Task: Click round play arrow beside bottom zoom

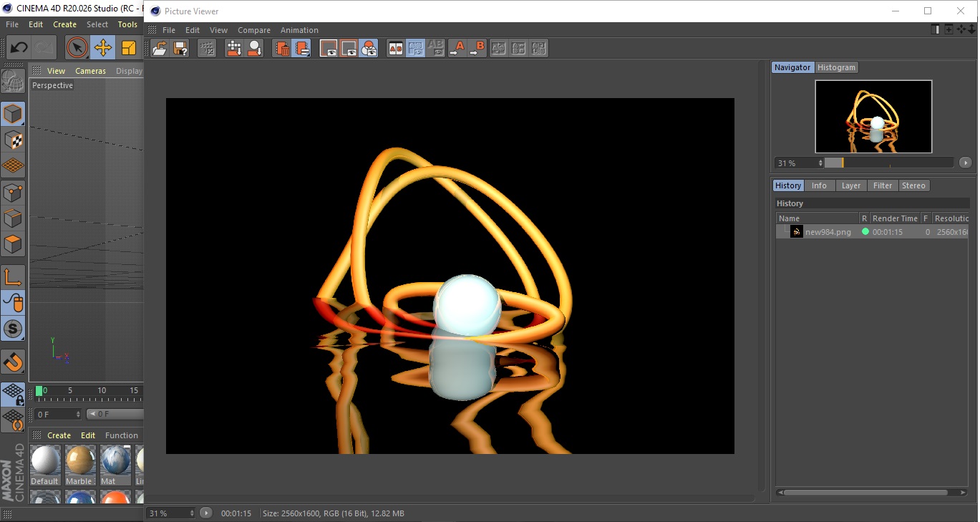Action: click(x=206, y=513)
